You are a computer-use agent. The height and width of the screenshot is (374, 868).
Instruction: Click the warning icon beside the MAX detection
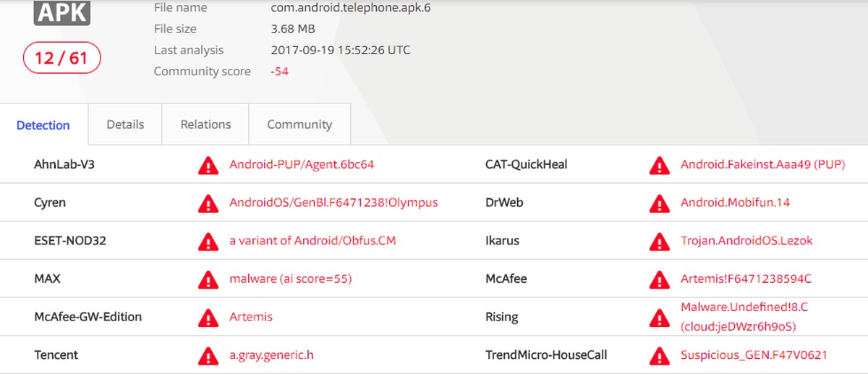[x=208, y=279]
